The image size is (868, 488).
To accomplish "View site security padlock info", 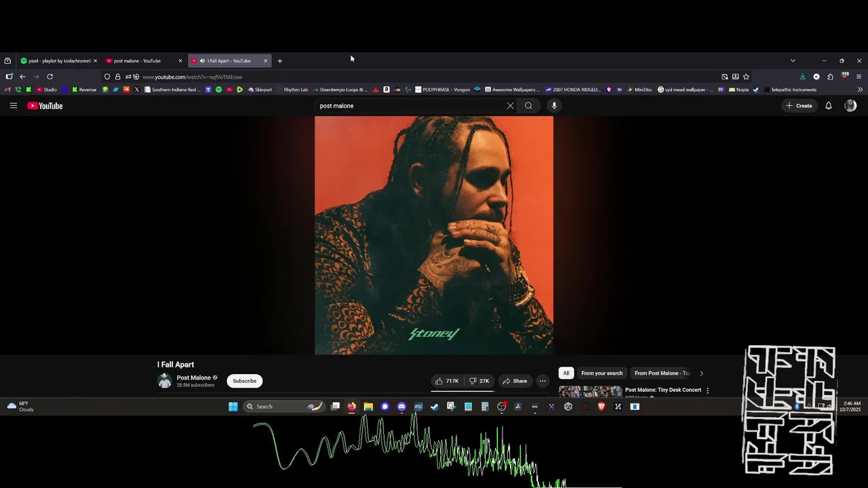I will 117,77.
